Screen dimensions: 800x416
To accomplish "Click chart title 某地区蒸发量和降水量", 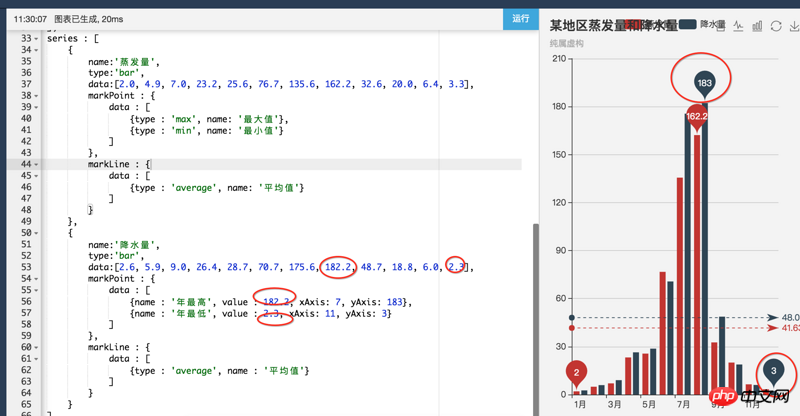I will click(x=613, y=25).
